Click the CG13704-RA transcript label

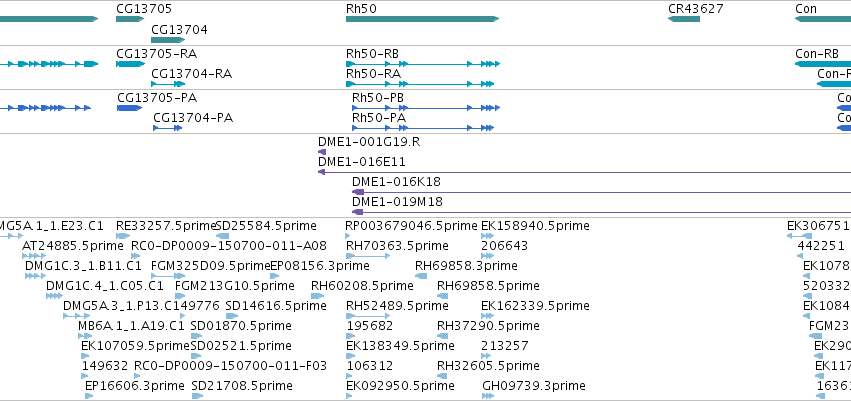click(192, 74)
